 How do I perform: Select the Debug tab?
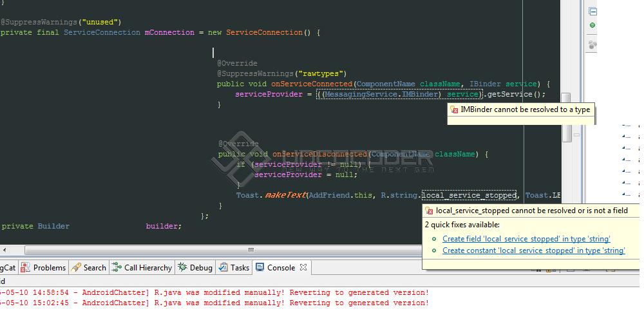[x=196, y=268]
